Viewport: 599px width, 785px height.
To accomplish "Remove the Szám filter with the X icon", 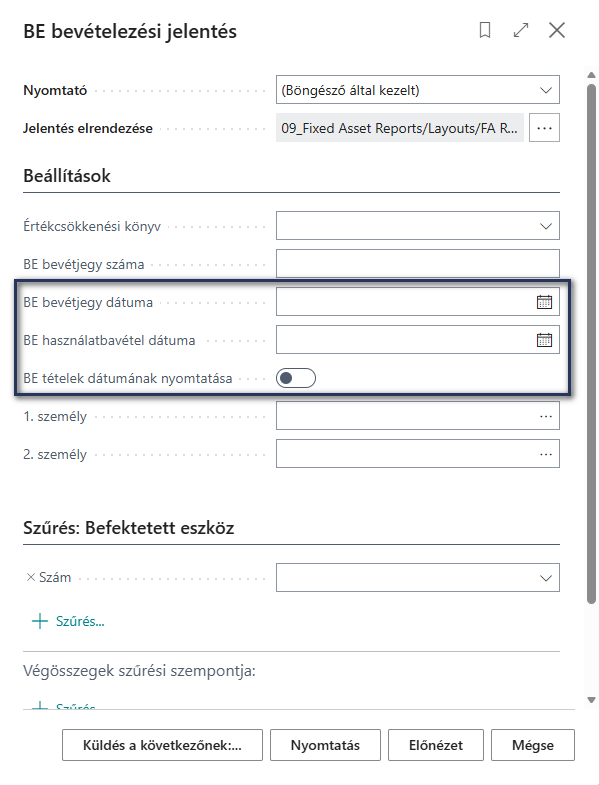I will [31, 577].
